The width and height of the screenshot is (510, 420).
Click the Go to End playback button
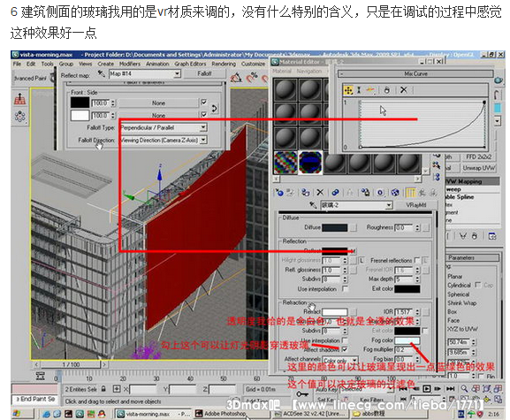[x=451, y=388]
